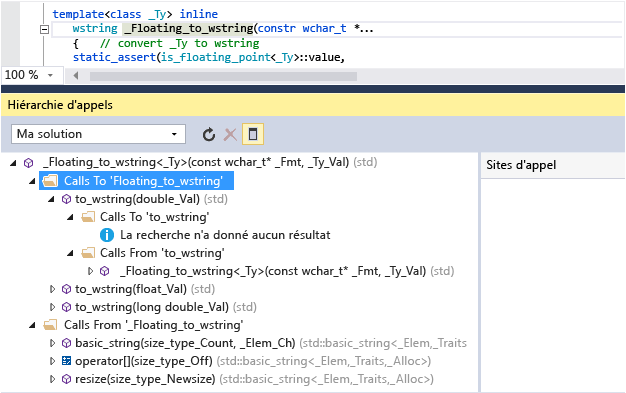This screenshot has width=626, height=393.
Task: Click the cube icon beside resize(size_type_Newsize)
Action: (67, 379)
